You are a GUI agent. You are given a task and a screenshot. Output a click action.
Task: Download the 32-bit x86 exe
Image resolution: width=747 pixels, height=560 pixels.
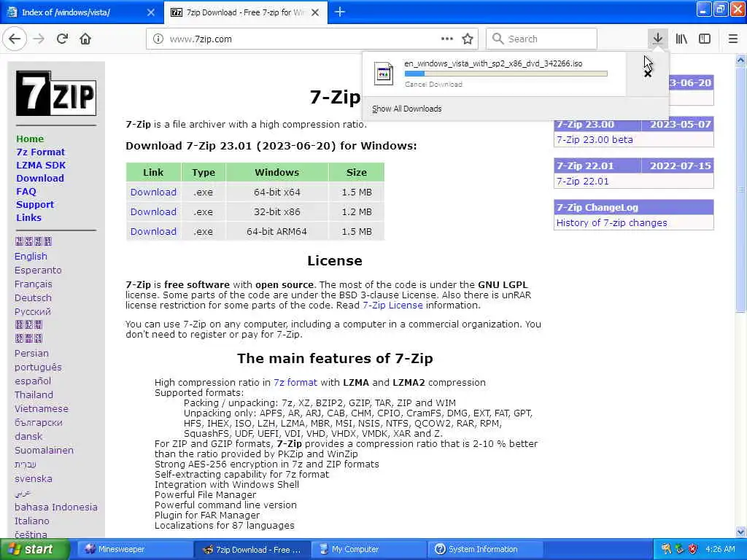tap(153, 211)
